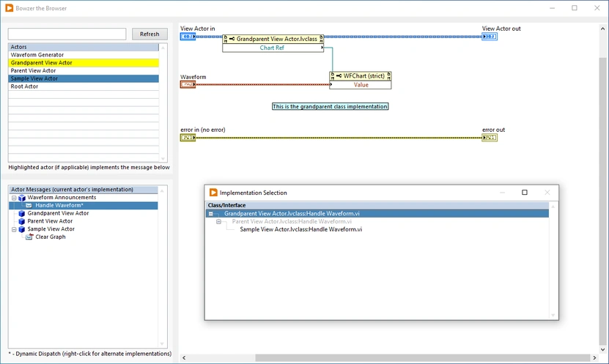The image size is (609, 364).
Task: Click the Actor Messages column header
Action: (x=83, y=190)
